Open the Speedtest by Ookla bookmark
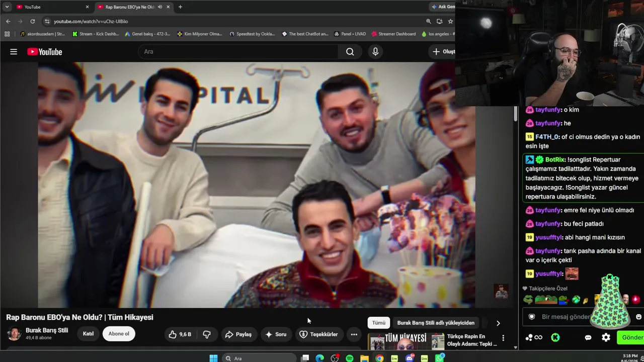The height and width of the screenshot is (362, 644). pyautogui.click(x=252, y=34)
